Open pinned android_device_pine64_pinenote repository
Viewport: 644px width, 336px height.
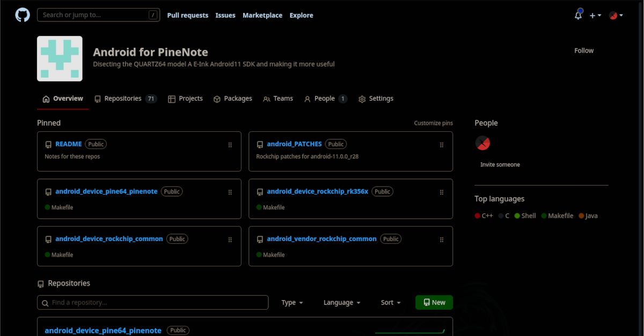pos(106,191)
